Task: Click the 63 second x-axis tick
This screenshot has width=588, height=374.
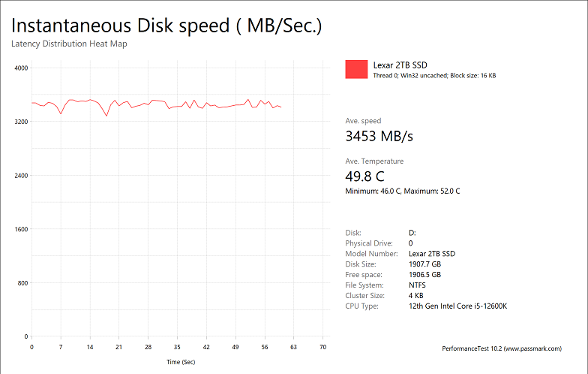Action: tap(294, 348)
